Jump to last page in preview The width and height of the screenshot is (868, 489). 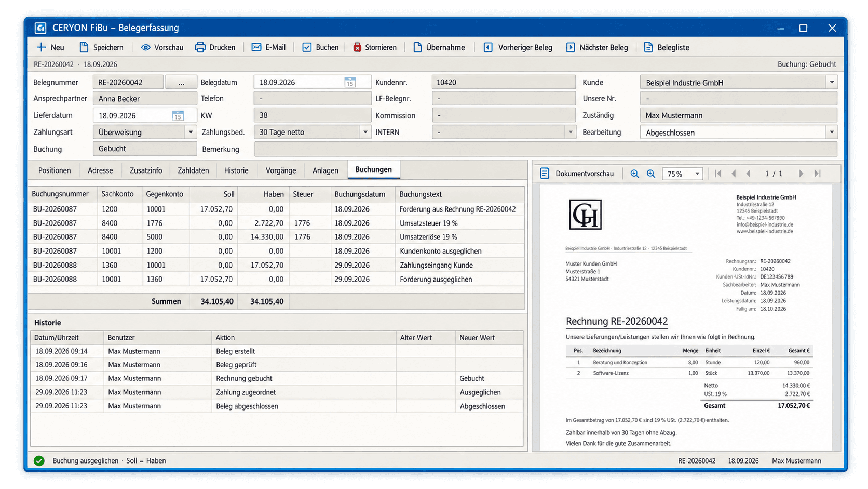point(818,174)
